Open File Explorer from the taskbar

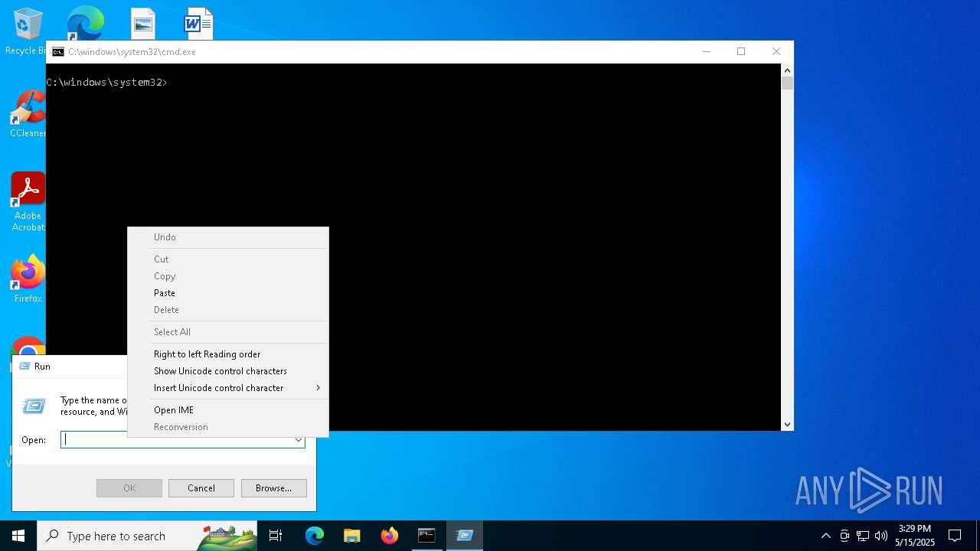[351, 536]
